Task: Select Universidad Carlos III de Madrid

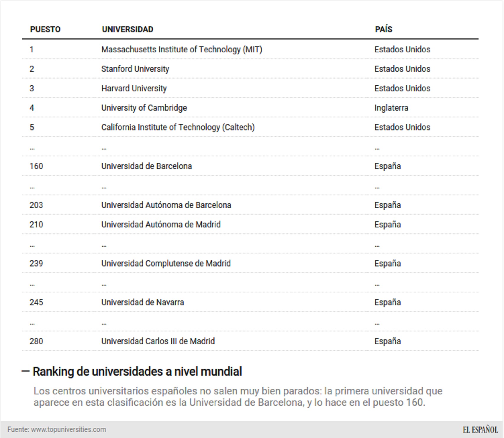Action: pyautogui.click(x=158, y=341)
